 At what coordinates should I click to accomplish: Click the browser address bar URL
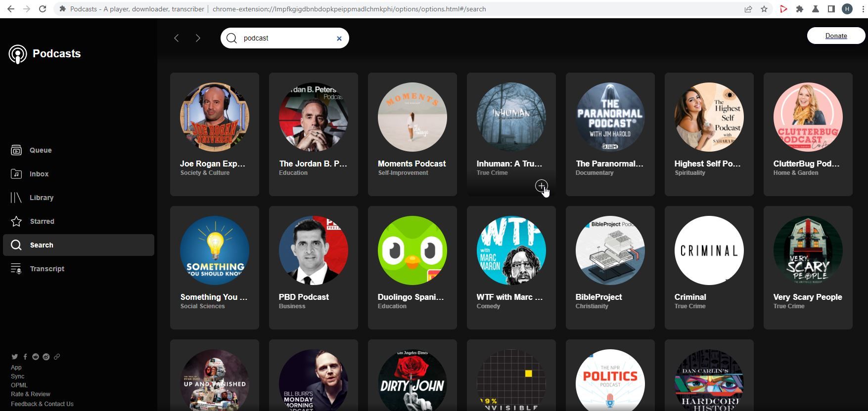coord(349,9)
